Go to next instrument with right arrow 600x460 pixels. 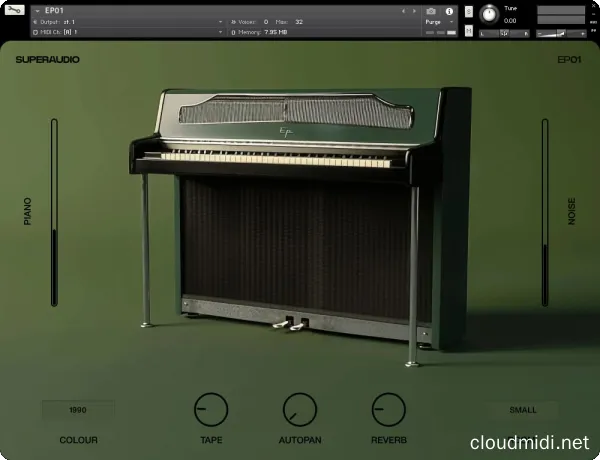coord(413,11)
